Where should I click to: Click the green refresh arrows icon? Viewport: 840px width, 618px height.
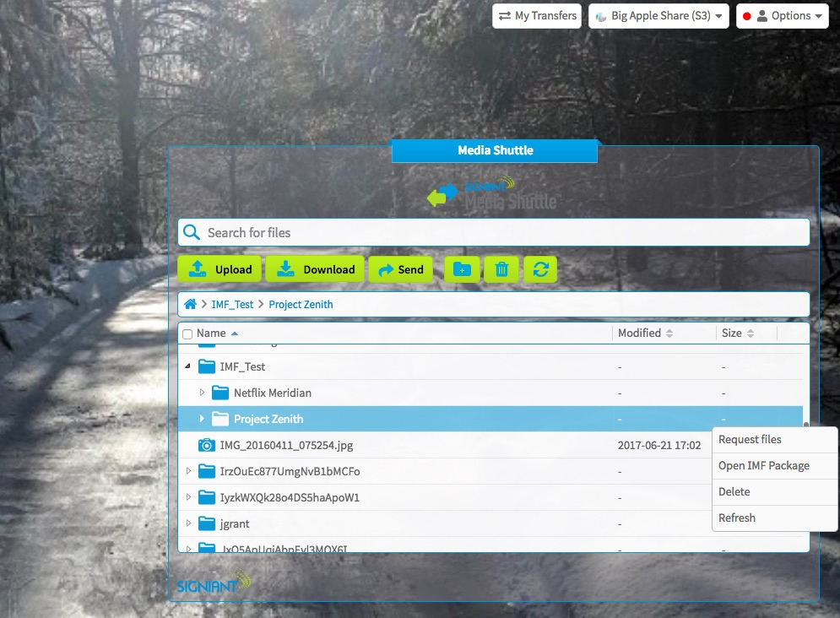[540, 269]
